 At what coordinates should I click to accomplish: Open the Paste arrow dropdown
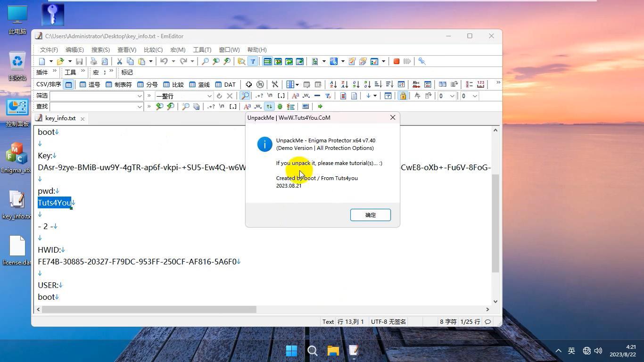coord(151,61)
